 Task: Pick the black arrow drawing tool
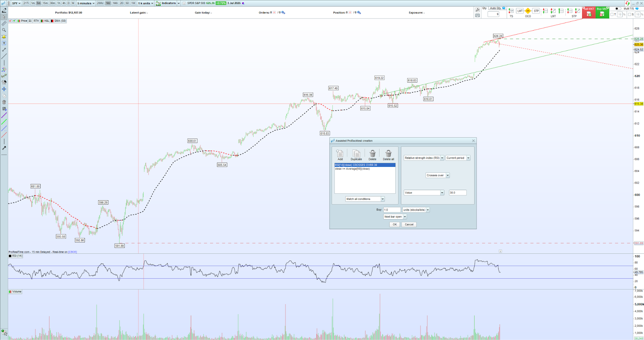click(4, 148)
